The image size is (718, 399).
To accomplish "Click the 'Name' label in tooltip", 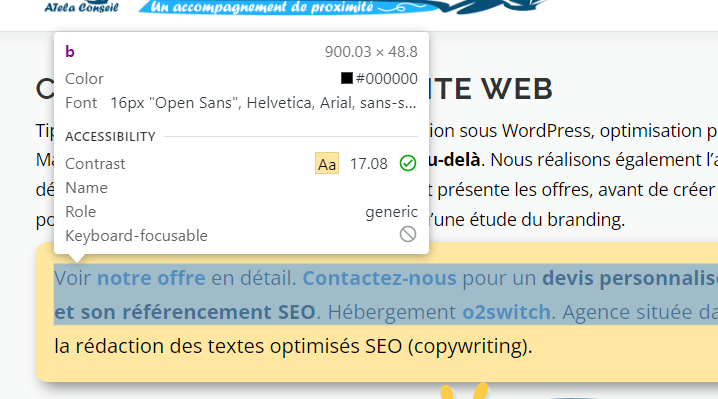I will pos(87,188).
